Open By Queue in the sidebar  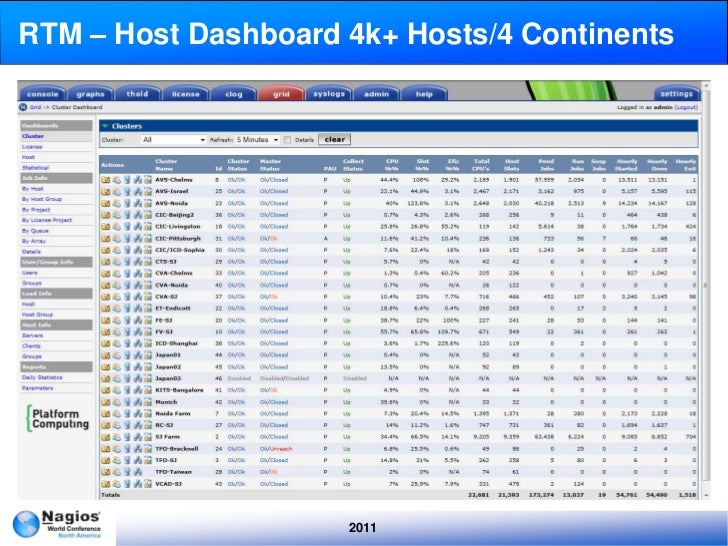click(x=35, y=231)
